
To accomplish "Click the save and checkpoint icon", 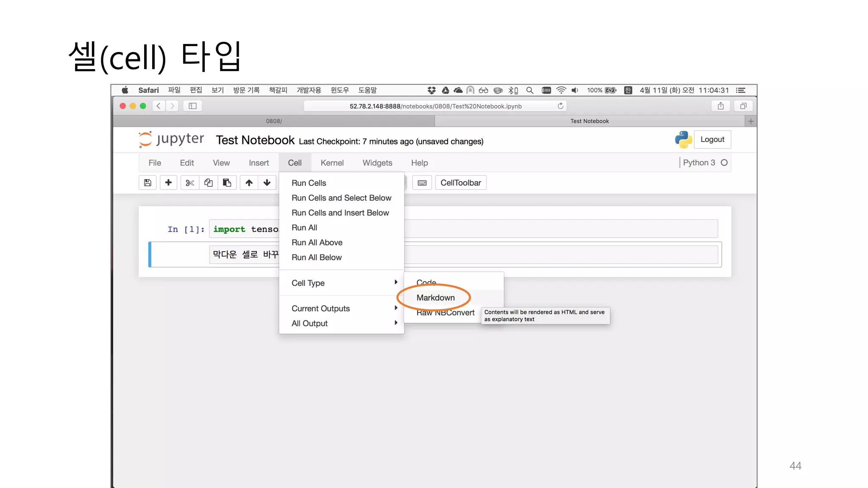I will (147, 183).
